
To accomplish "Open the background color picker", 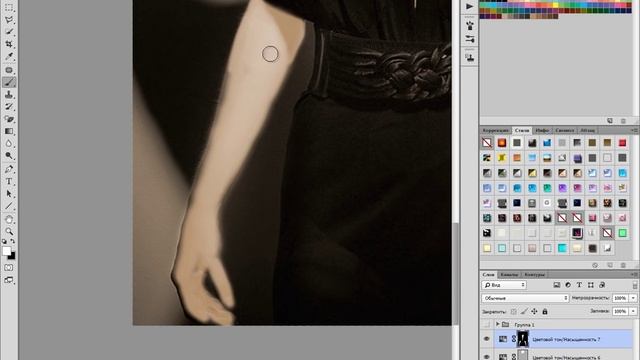I will (x=12, y=256).
